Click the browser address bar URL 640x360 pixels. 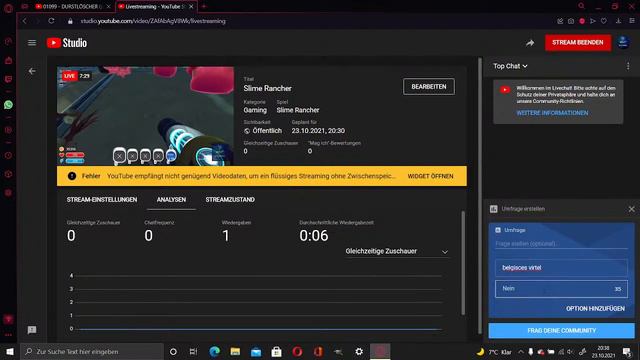(153, 21)
